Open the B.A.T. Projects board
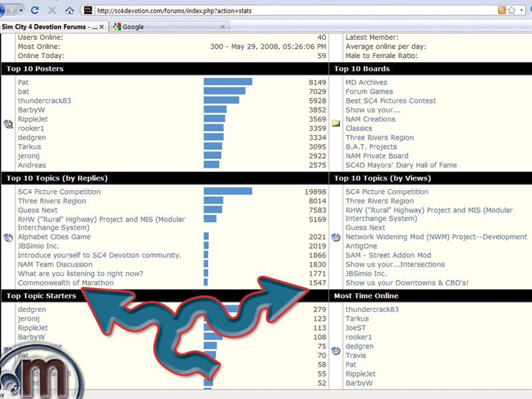 [x=371, y=146]
